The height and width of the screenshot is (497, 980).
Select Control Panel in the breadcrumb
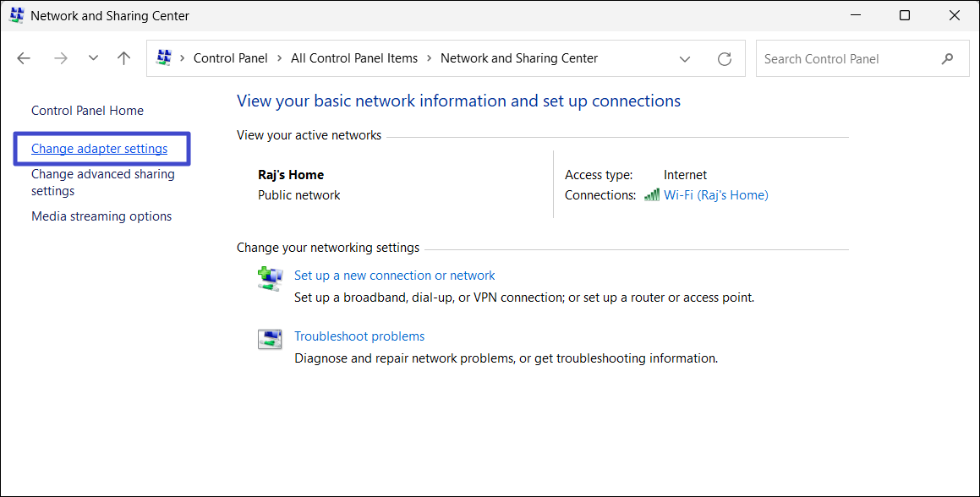[230, 58]
